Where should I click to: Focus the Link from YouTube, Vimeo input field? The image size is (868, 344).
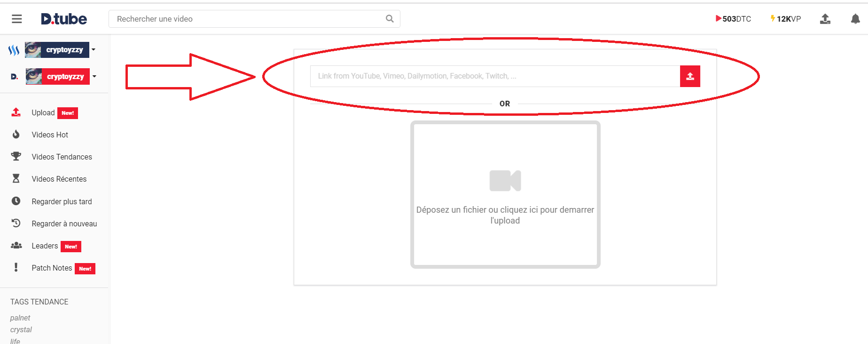point(495,76)
